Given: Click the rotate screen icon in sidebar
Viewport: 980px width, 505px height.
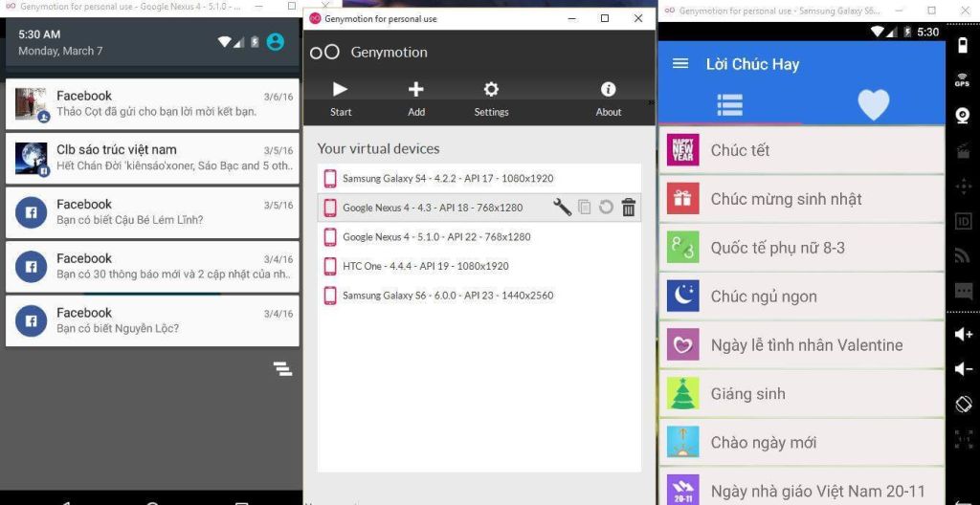Looking at the screenshot, I should click(x=963, y=405).
